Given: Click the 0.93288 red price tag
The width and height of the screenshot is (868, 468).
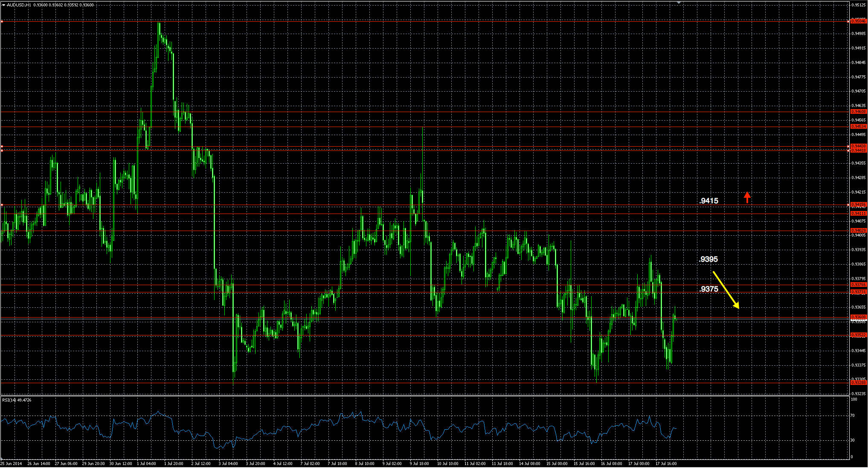Looking at the screenshot, I should pyautogui.click(x=859, y=383).
